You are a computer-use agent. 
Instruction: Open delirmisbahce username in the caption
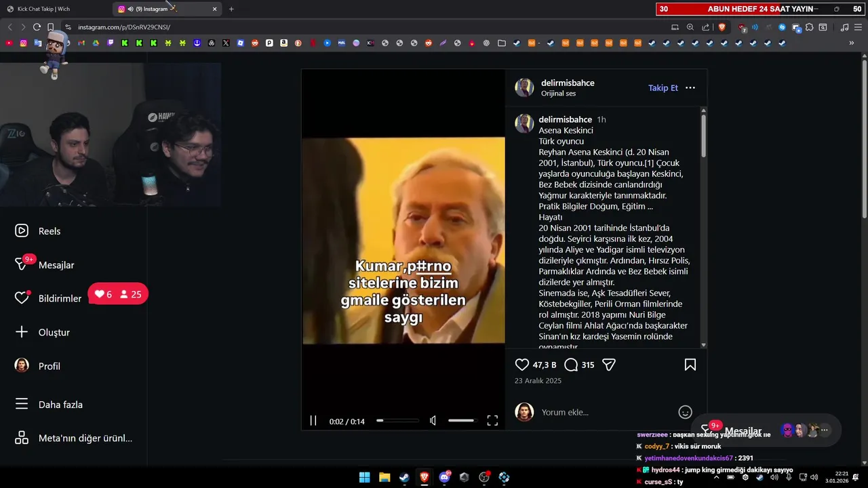[x=565, y=119]
